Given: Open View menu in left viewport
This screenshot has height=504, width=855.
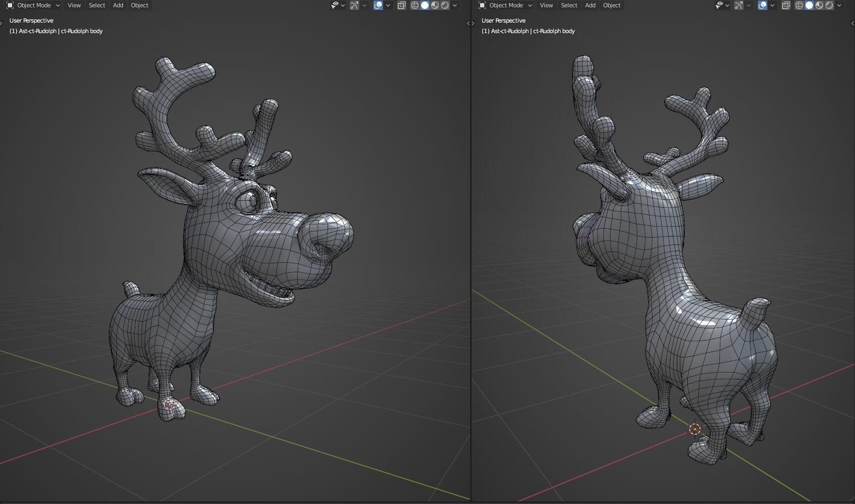Looking at the screenshot, I should tap(74, 5).
